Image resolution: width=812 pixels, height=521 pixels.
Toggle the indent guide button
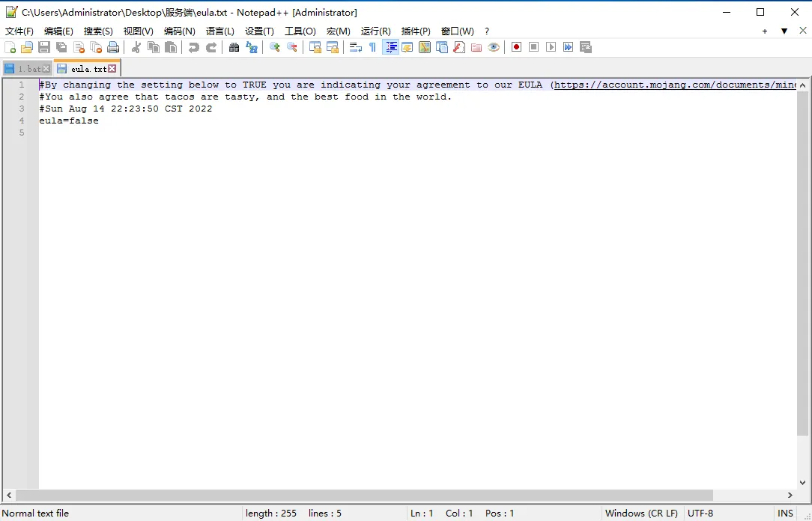tap(390, 47)
